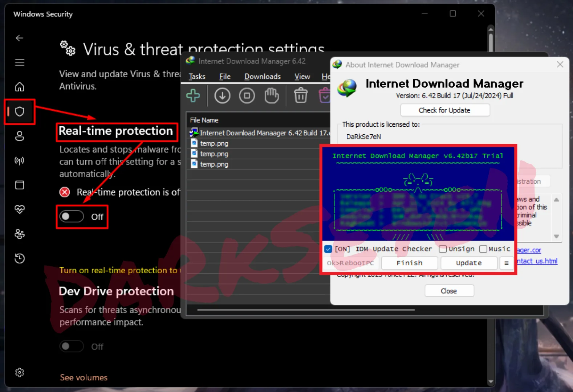The height and width of the screenshot is (392, 573).
Task: Open Firewall & network protection icon
Action: (20, 160)
